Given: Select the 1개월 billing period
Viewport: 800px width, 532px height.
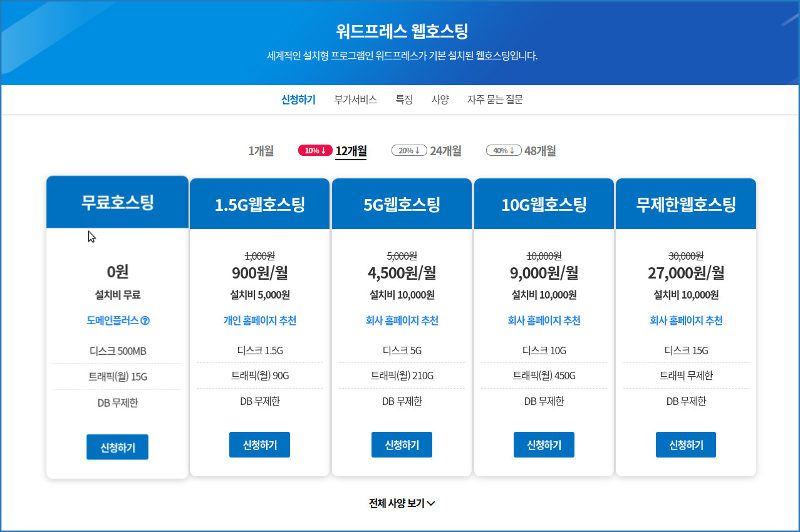Looking at the screenshot, I should click(261, 151).
